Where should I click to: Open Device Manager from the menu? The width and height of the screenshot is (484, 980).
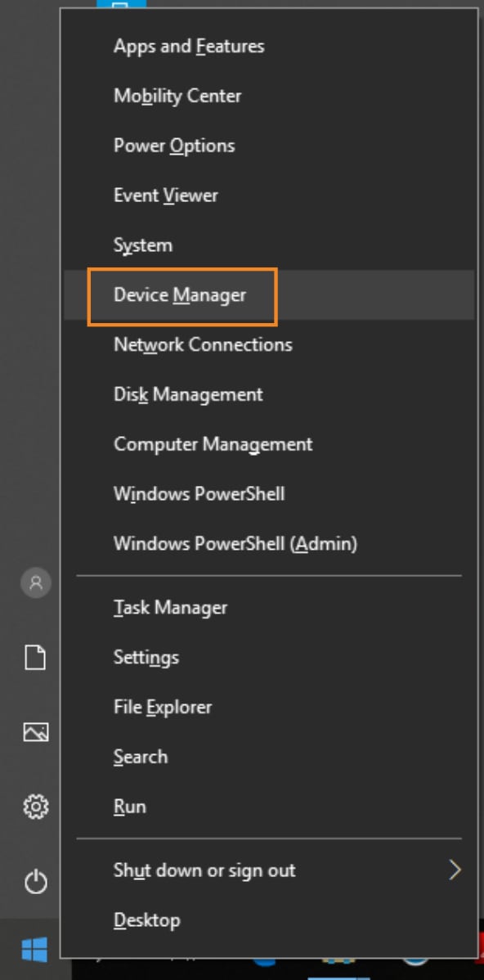(x=268, y=295)
